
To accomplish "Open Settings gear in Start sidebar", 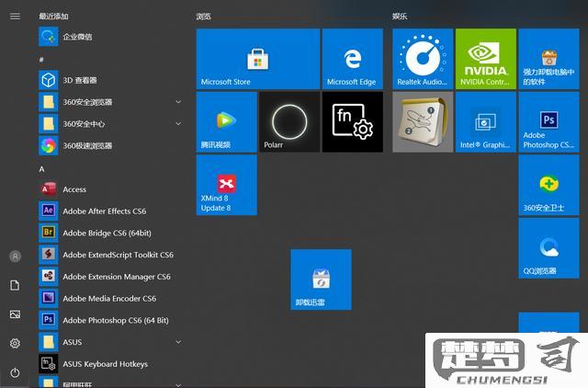I will click(x=15, y=343).
